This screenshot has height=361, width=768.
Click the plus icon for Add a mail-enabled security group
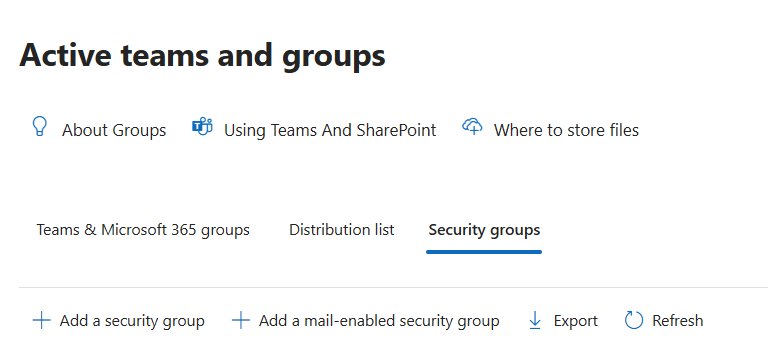click(x=240, y=321)
